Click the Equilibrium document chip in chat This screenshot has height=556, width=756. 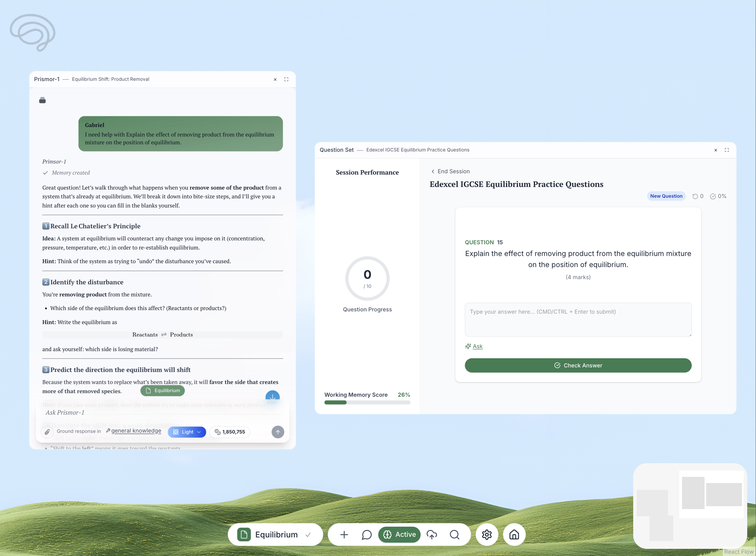tap(163, 391)
